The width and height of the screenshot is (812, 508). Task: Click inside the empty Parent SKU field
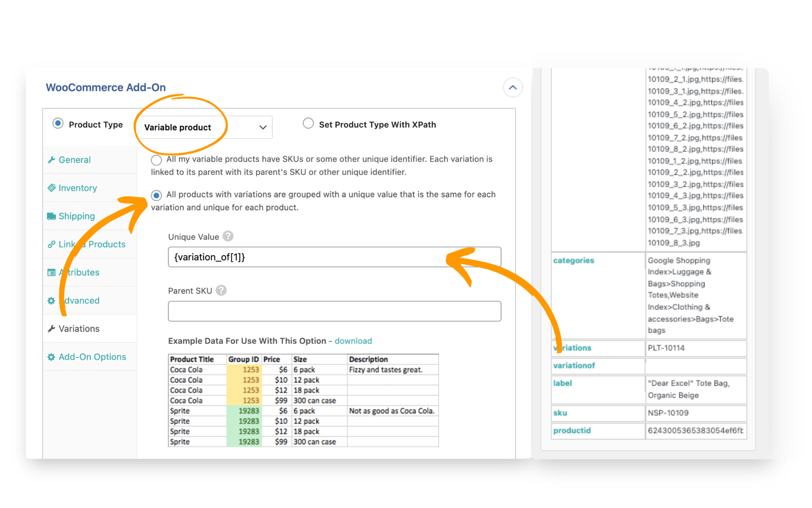(x=334, y=311)
